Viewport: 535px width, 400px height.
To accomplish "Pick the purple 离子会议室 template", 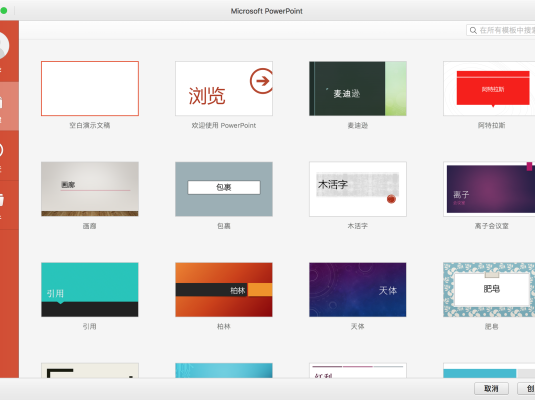I will click(x=489, y=189).
